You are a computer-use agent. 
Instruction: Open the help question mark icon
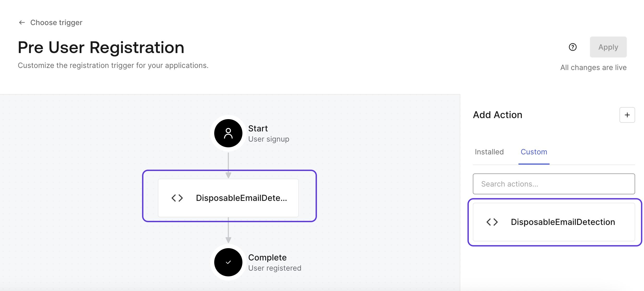(573, 47)
